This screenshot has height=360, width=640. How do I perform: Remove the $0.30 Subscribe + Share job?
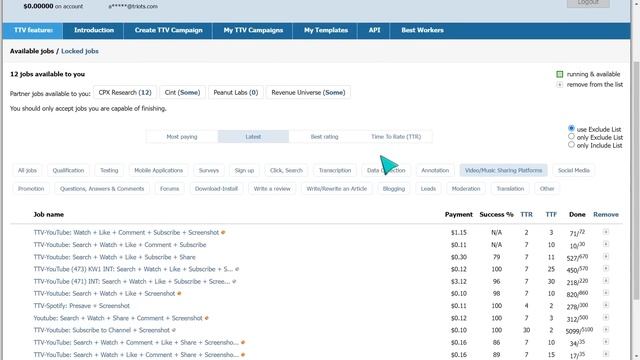tap(606, 256)
